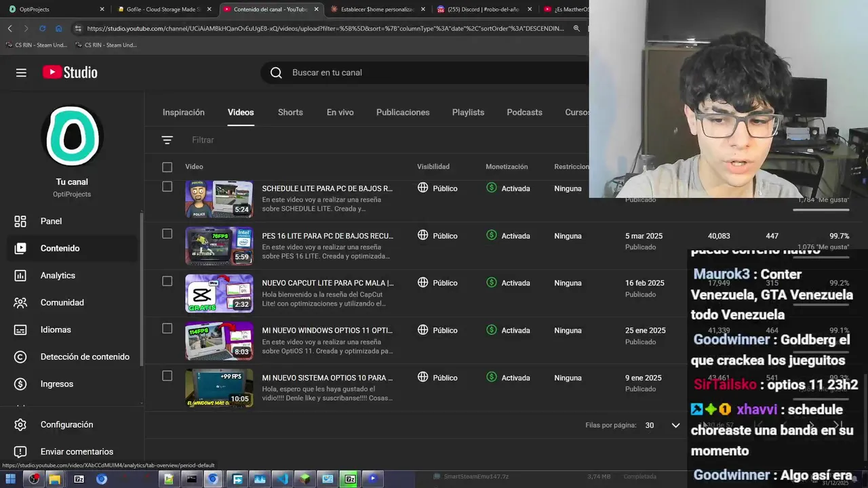The image size is (868, 488).
Task: Click the MI NUEVO WINDOWS OPTIOS 11 thumbnail
Action: pos(219,341)
